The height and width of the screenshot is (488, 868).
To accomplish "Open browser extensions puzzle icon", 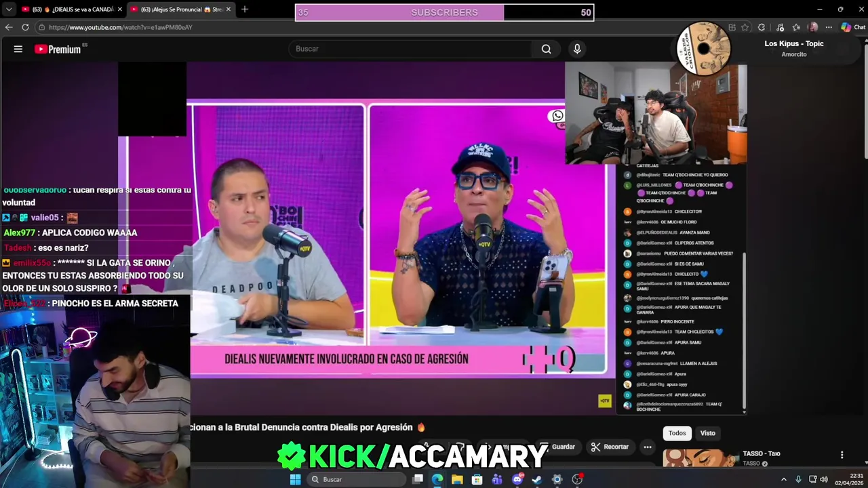I will click(762, 27).
